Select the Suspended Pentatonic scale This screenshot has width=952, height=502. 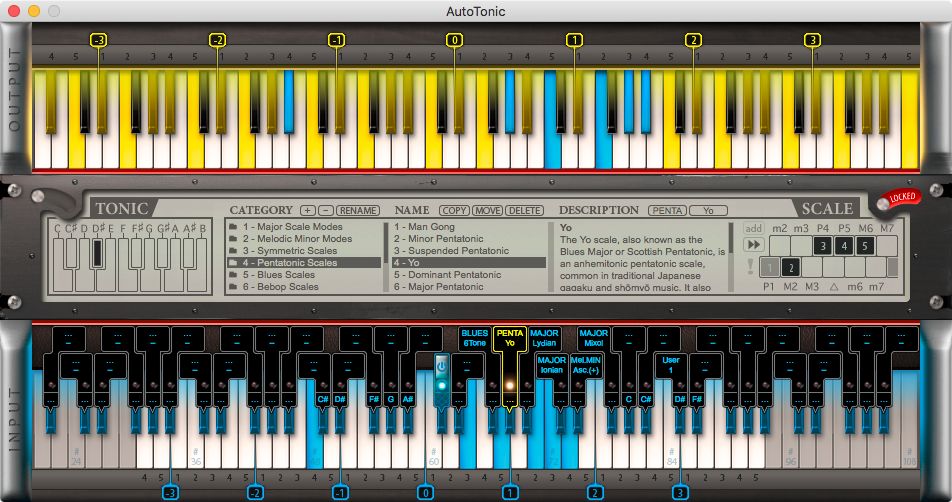pos(468,251)
